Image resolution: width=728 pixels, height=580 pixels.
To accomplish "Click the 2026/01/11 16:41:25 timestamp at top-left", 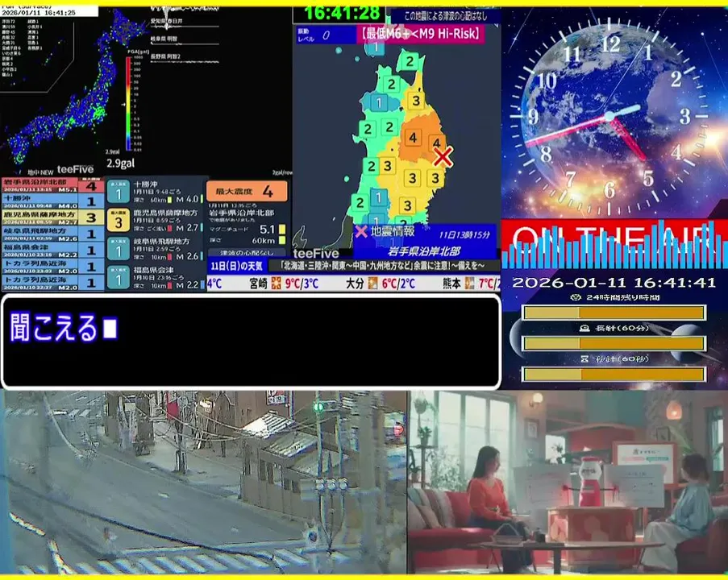I will (x=39, y=13).
